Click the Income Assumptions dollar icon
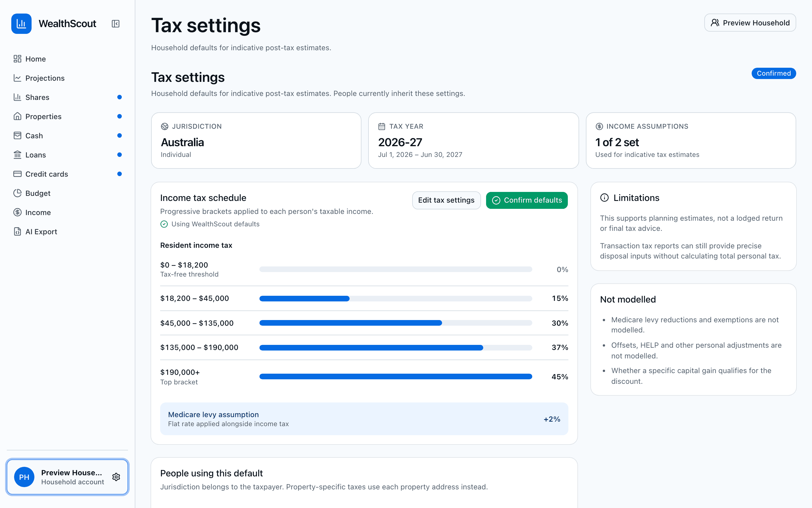 [x=599, y=126]
